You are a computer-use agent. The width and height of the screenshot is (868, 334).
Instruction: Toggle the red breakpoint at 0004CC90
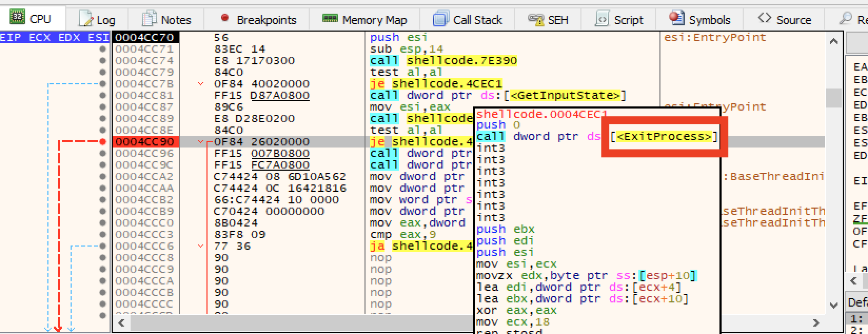(103, 142)
